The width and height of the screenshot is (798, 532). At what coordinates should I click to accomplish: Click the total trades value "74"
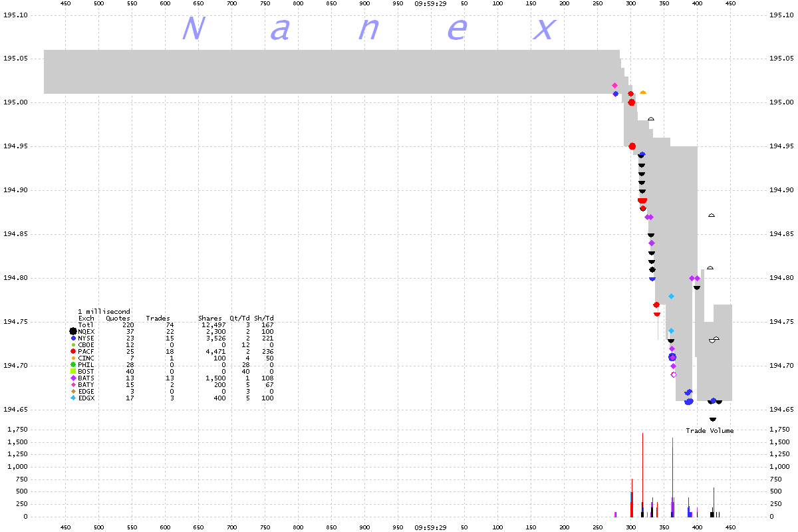click(170, 325)
